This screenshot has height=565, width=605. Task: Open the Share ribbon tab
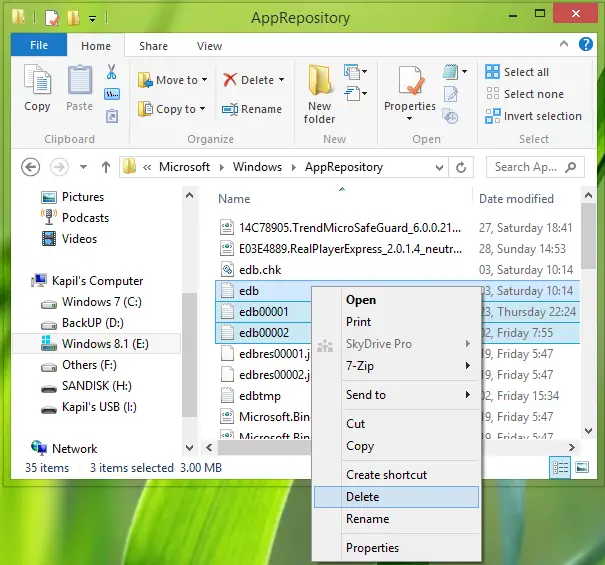153,46
